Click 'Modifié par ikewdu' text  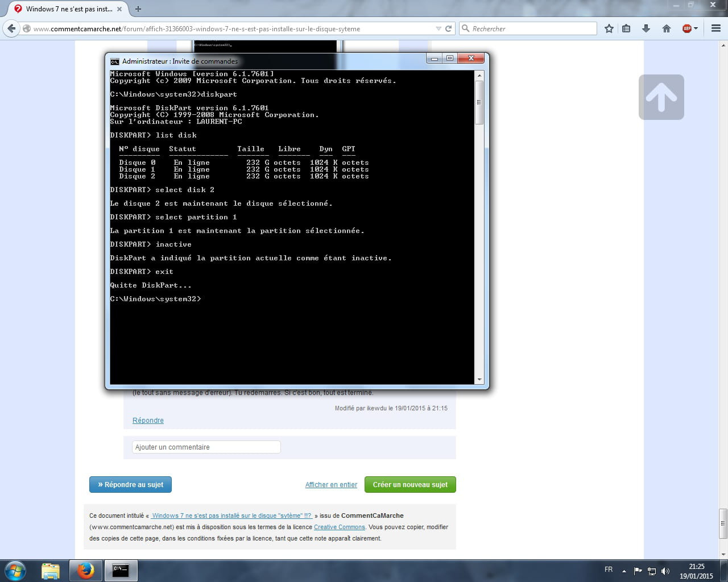(x=361, y=408)
